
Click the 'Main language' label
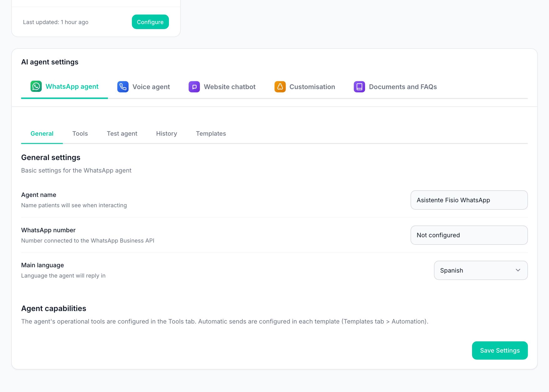point(43,265)
